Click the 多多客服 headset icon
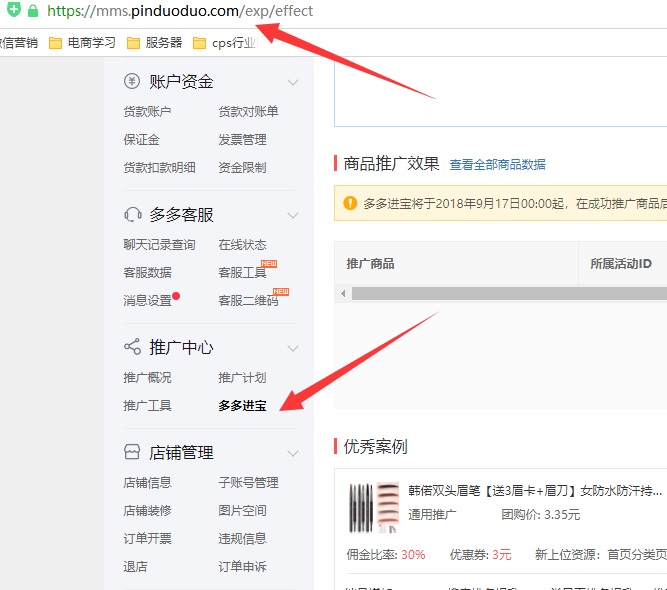667x590 pixels. point(133,214)
